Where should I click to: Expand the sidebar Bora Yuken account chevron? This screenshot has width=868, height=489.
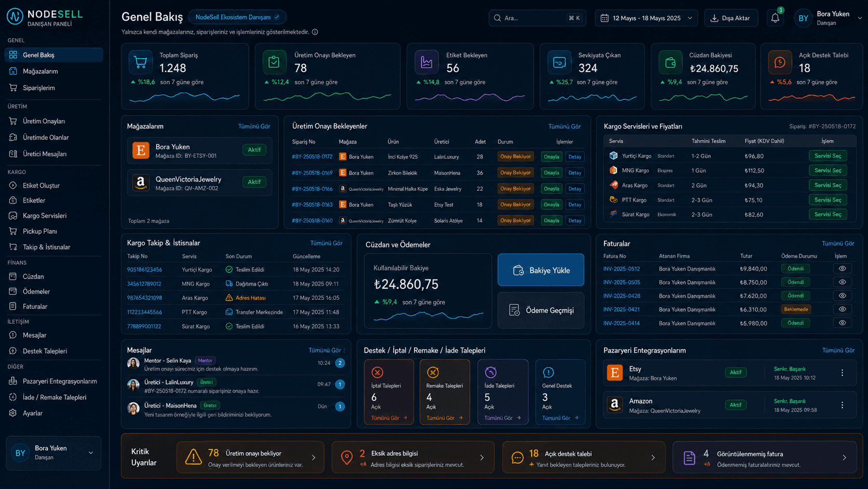tap(91, 453)
